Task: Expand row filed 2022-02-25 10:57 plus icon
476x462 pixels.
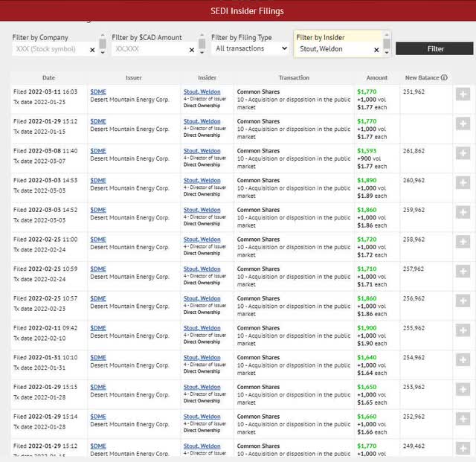Action: coord(463,301)
